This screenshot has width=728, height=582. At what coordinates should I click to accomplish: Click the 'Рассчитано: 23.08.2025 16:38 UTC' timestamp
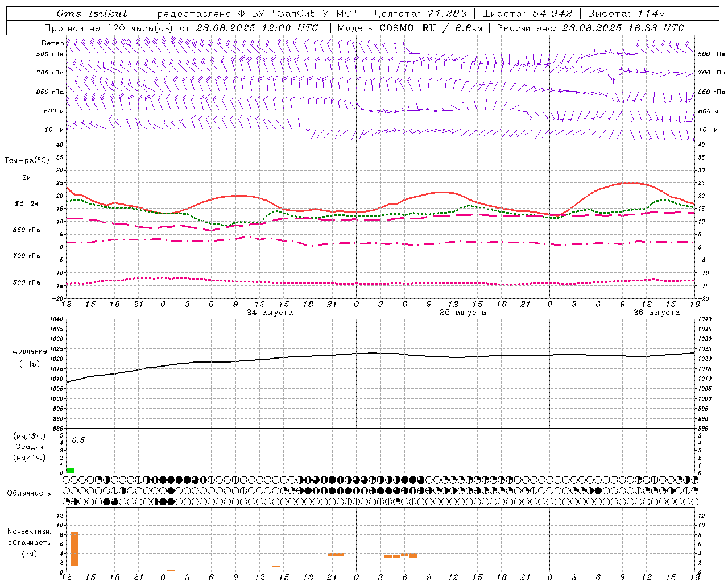click(x=590, y=28)
